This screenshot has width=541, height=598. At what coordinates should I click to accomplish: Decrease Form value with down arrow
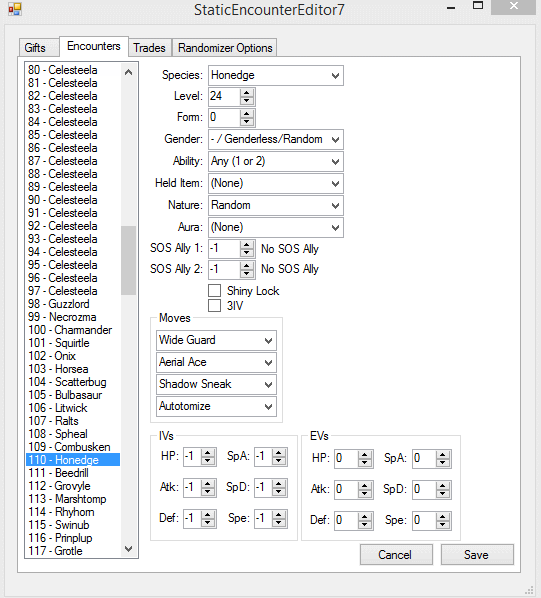[x=247, y=122]
